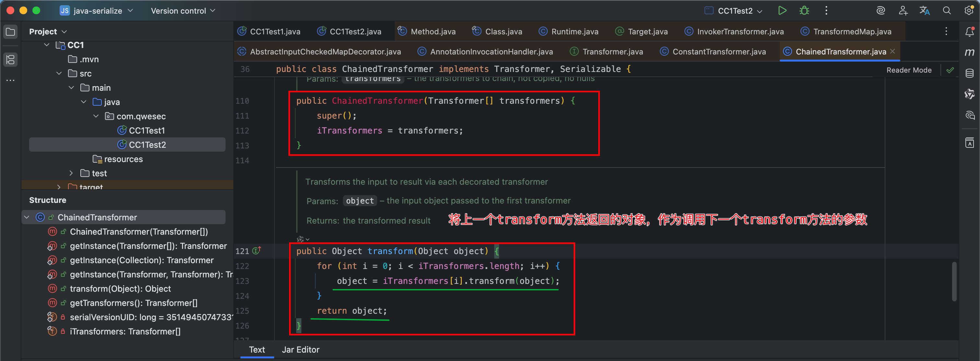Open the Maven tool window

pyautogui.click(x=969, y=52)
